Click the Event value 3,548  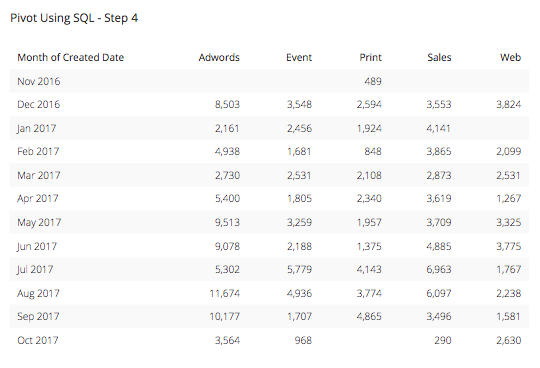tap(300, 104)
